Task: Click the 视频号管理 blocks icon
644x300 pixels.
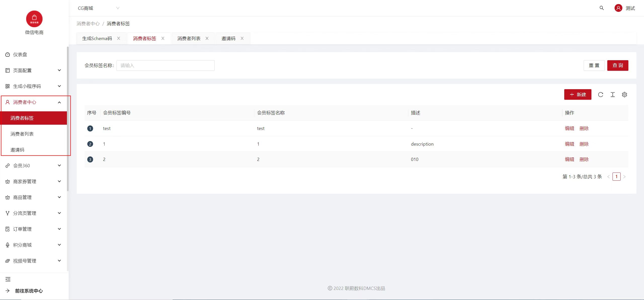Action: click(x=8, y=261)
